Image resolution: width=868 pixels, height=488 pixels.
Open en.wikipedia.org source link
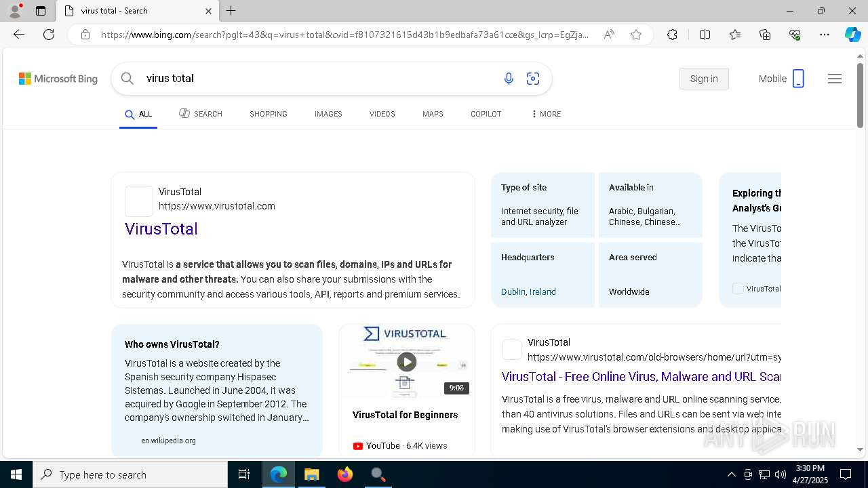click(x=168, y=441)
